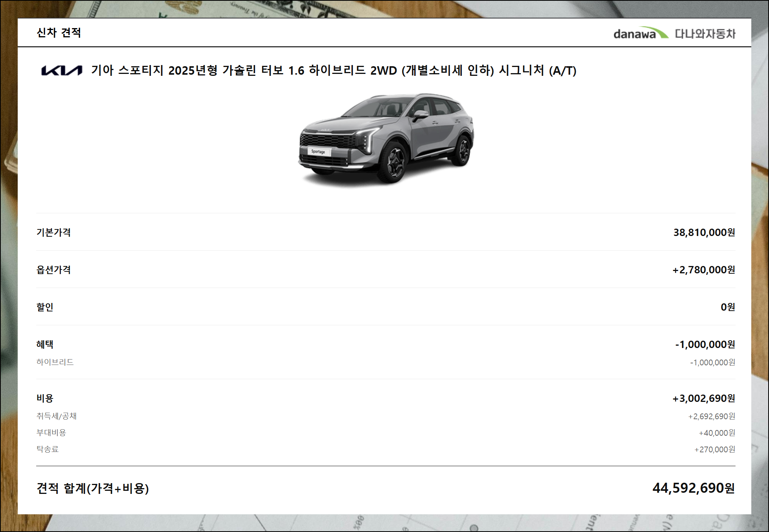The height and width of the screenshot is (532, 769).
Task: Click the 다나와자동차 brand text
Action: [705, 33]
